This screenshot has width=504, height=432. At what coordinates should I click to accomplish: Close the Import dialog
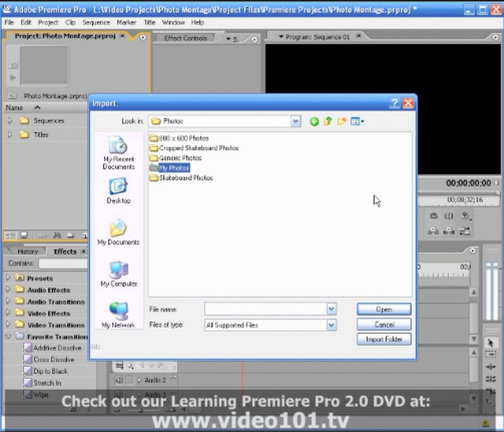(408, 103)
